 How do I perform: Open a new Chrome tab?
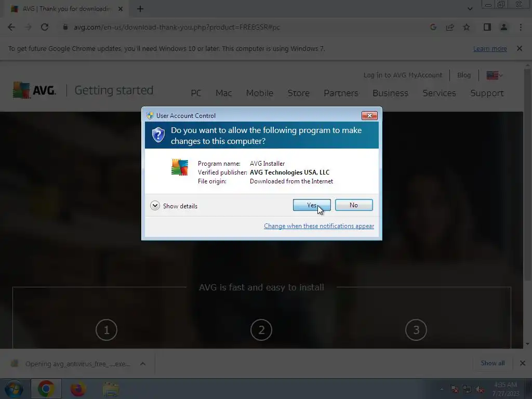tap(140, 9)
